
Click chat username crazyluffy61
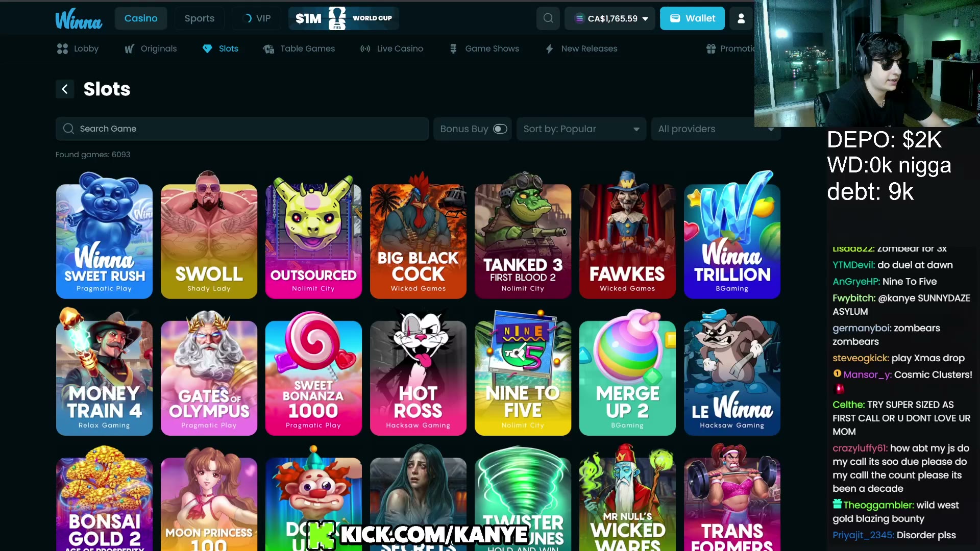(x=860, y=448)
